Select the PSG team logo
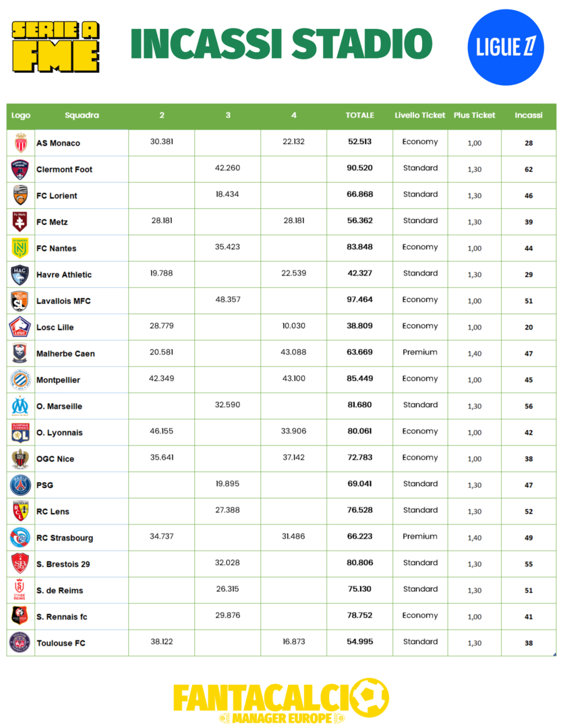Screen dimensions: 563x728 point(20,485)
